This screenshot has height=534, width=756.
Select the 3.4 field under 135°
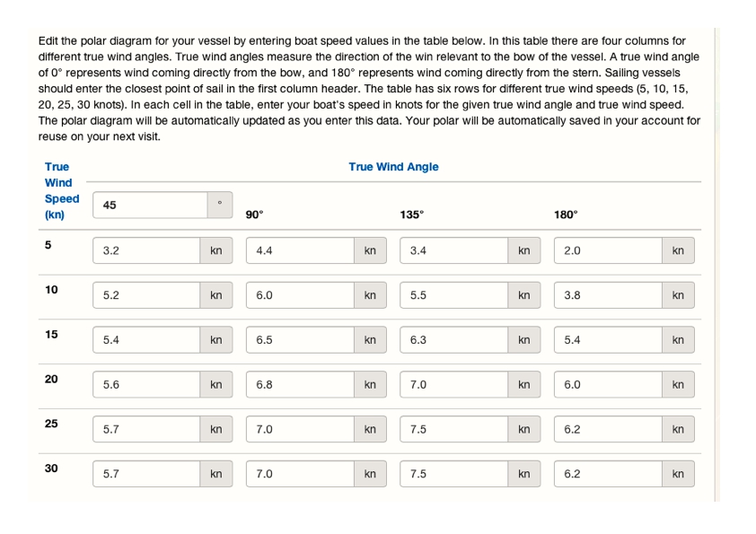[453, 250]
